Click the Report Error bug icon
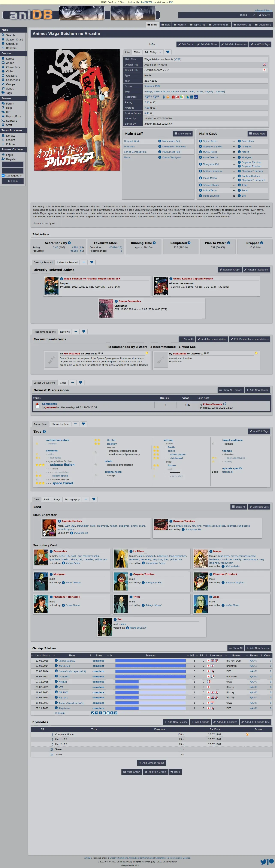Screen dimensions: 275x868 tap(3, 116)
